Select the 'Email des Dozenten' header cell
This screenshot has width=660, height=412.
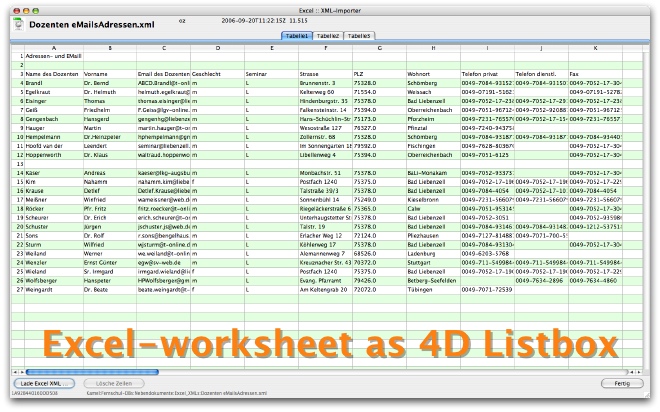[x=164, y=74]
